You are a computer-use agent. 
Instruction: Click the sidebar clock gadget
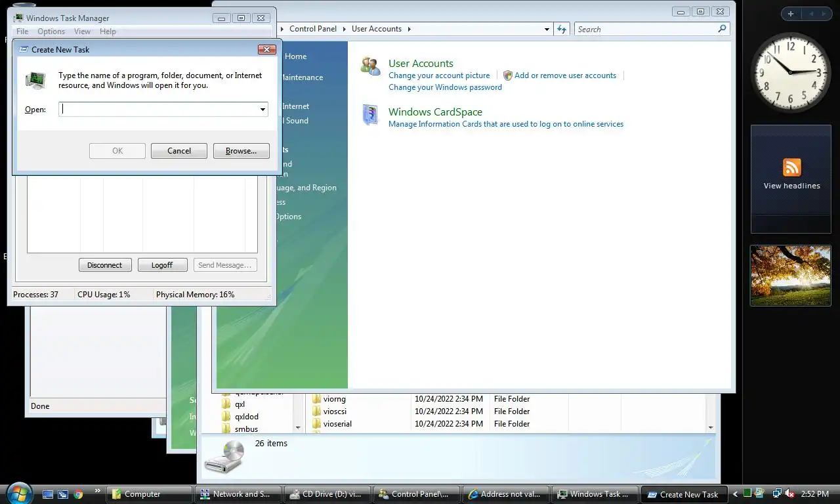(791, 72)
